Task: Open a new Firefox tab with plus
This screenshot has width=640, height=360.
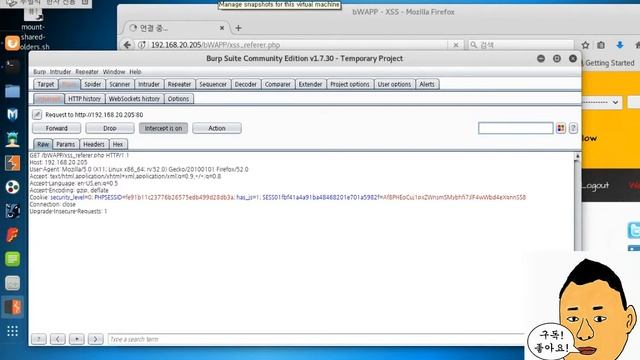Action: point(238,28)
